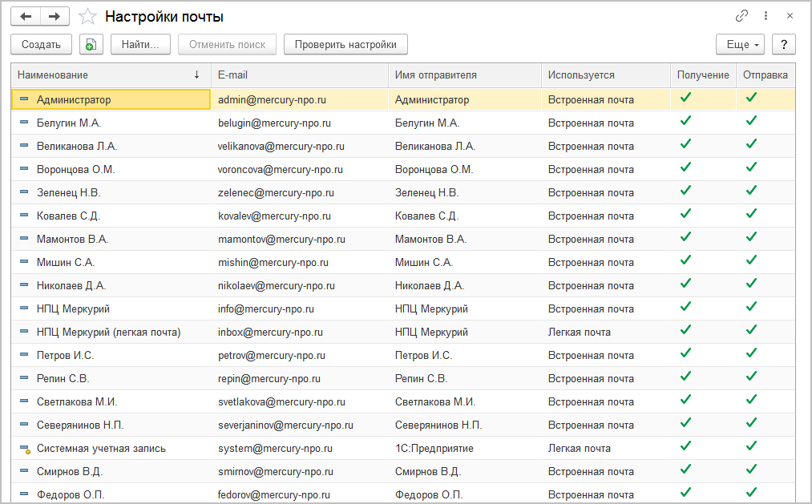The width and height of the screenshot is (812, 504).
Task: Click the back navigation arrow
Action: [x=26, y=16]
